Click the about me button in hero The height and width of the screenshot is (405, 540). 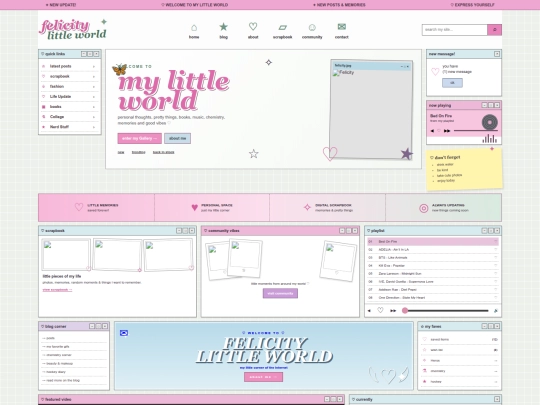point(177,138)
